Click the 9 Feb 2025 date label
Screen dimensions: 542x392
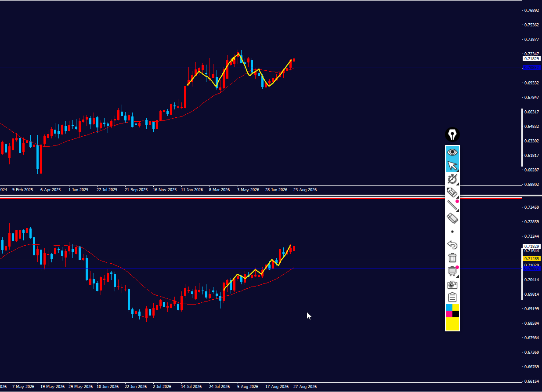click(x=23, y=190)
